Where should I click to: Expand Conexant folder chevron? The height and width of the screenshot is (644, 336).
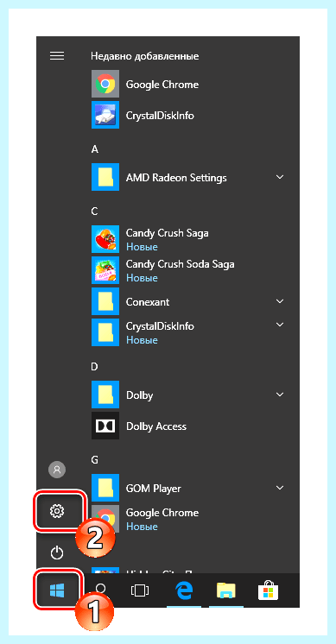(x=280, y=301)
